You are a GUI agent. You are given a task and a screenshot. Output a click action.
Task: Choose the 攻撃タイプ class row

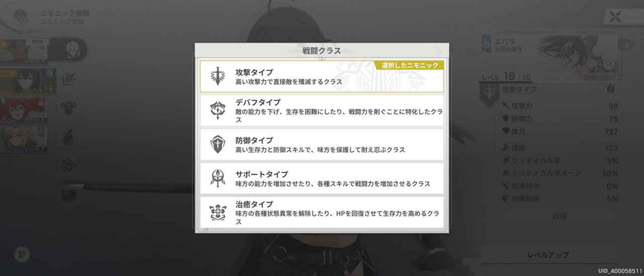[x=322, y=77]
